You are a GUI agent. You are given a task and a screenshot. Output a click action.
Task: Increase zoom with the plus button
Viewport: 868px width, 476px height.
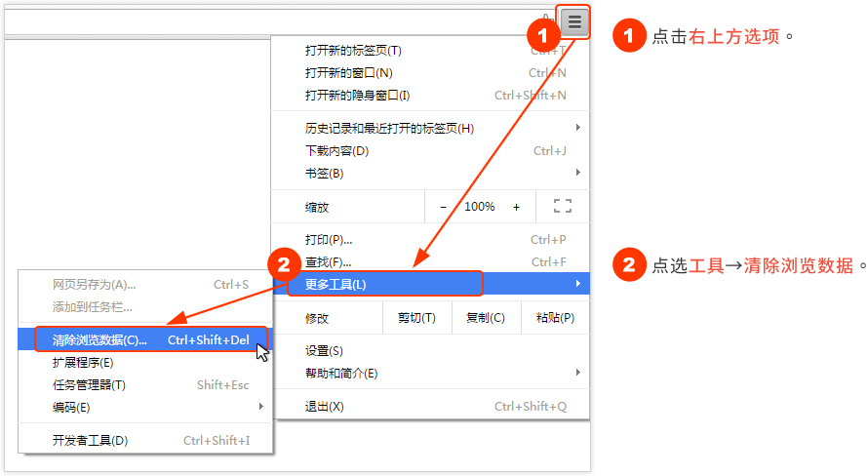click(516, 207)
